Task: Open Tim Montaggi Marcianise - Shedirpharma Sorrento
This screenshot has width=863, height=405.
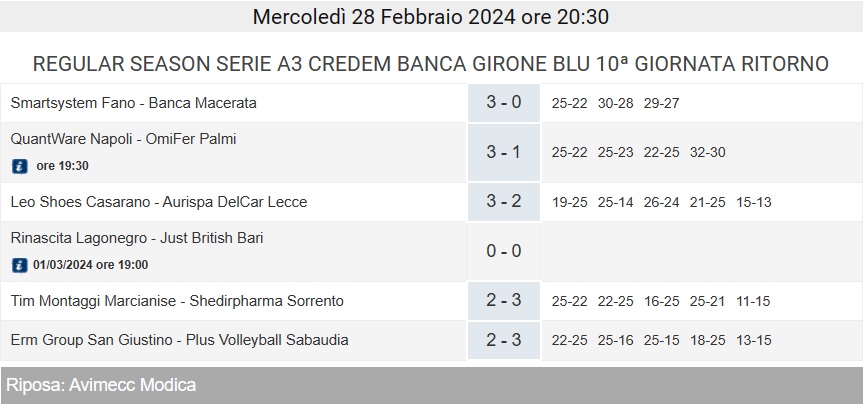Action: pos(177,301)
